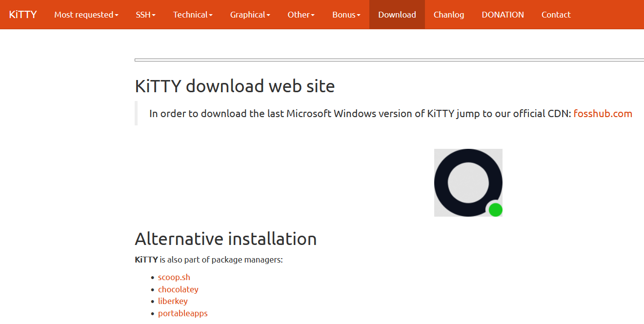Viewport: 644px width, 324px height.
Task: Open the Graphical dropdown
Action: click(x=250, y=15)
